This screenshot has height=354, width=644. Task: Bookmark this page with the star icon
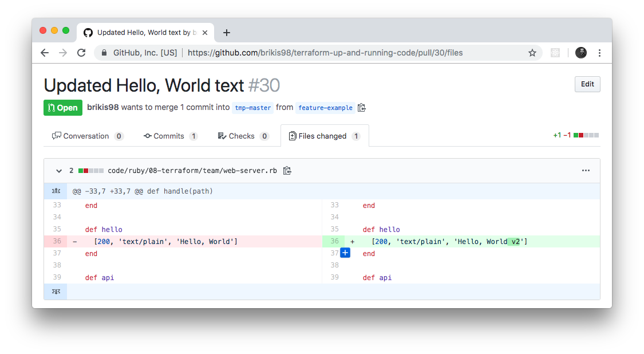click(532, 52)
